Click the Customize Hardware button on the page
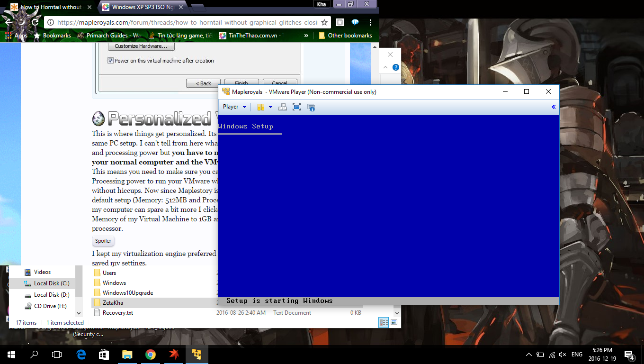This screenshot has height=364, width=644. (x=141, y=46)
